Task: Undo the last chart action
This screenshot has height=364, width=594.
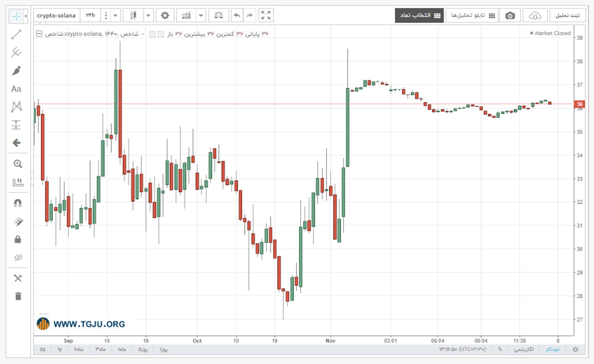Action: click(x=237, y=15)
